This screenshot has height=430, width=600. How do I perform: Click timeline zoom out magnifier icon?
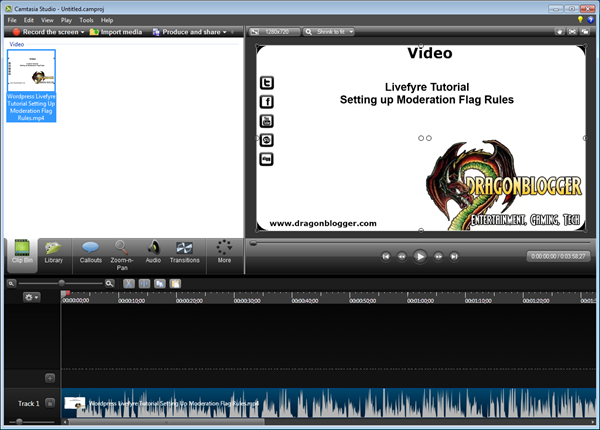click(11, 283)
